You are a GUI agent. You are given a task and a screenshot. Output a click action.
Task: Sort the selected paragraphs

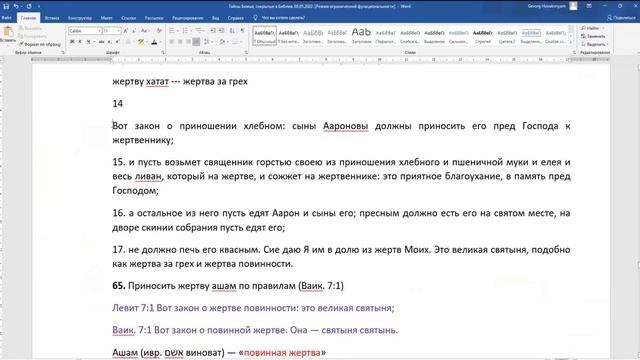[232, 31]
